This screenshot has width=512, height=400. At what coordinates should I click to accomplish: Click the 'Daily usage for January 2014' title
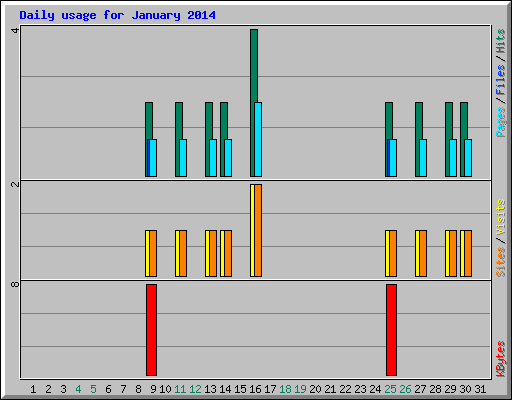117,15
